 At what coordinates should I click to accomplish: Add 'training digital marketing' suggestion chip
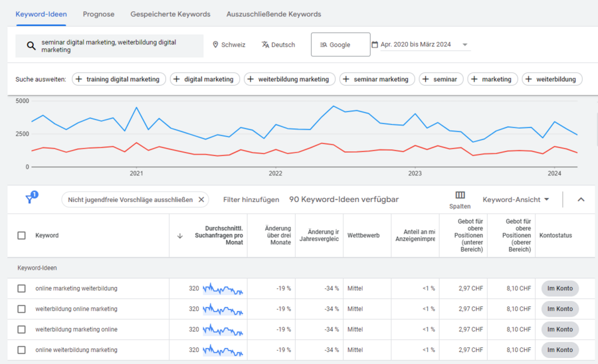pos(118,79)
